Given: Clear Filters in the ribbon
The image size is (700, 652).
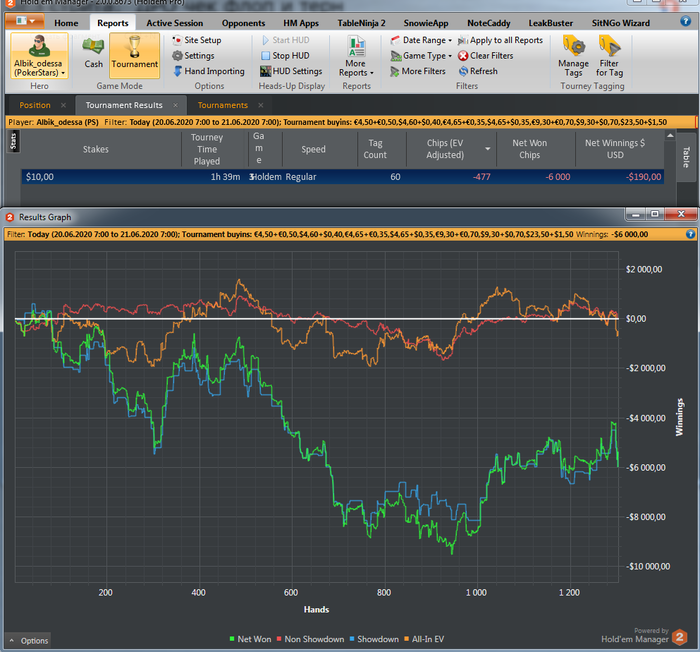Looking at the screenshot, I should tap(486, 56).
